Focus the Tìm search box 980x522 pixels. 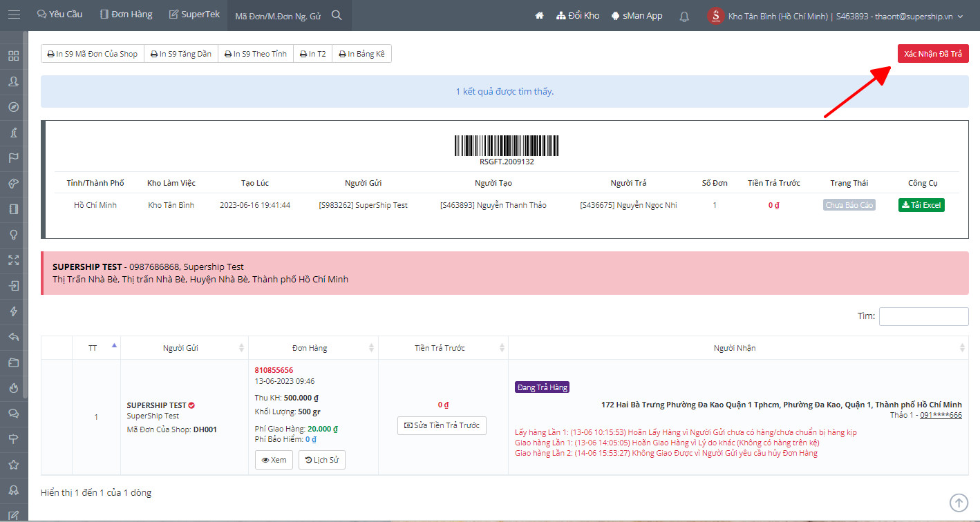click(923, 316)
